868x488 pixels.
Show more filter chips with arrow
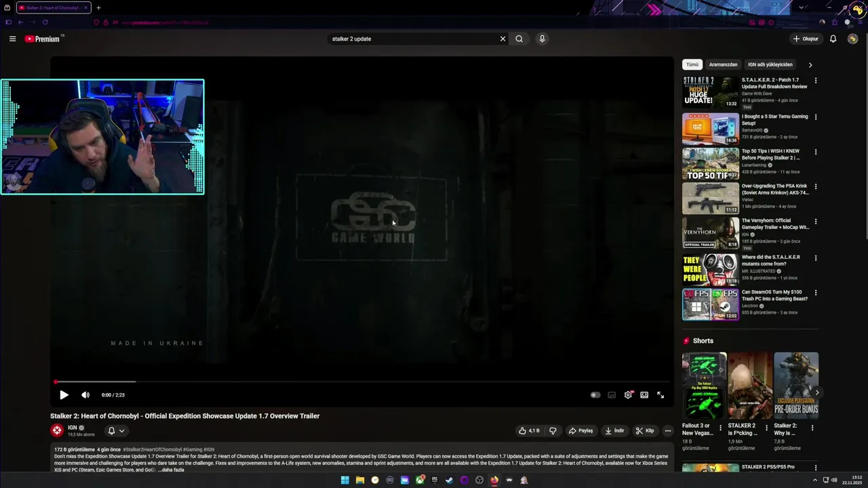click(x=810, y=65)
